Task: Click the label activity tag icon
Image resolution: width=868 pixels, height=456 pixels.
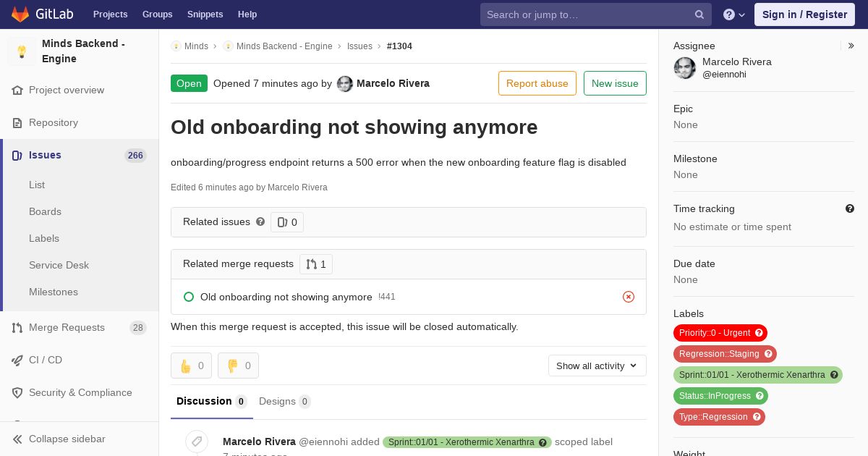Action: click(x=197, y=442)
